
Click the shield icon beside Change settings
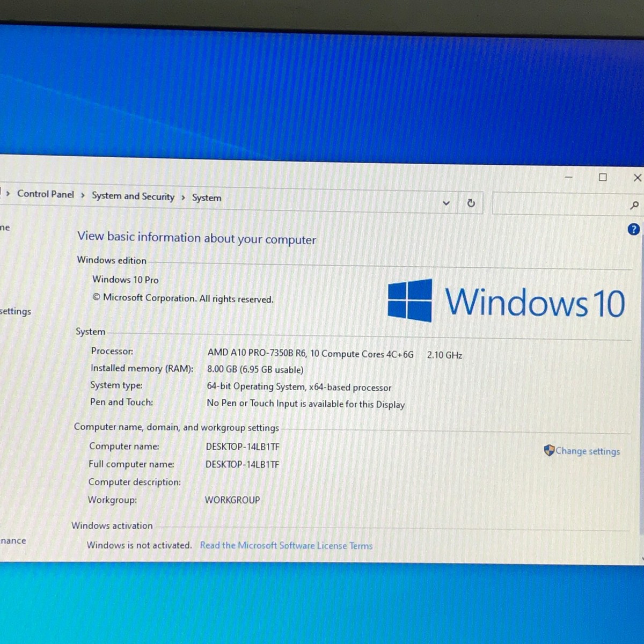tap(548, 450)
